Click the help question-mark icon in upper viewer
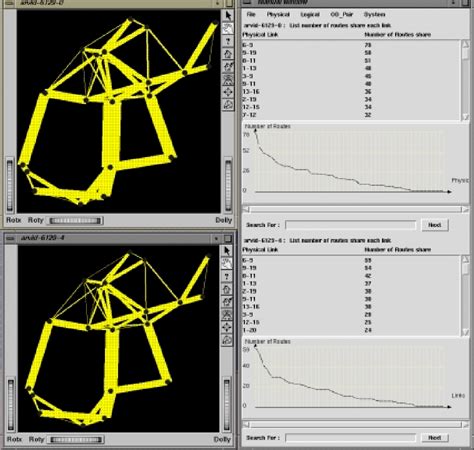 228,41
